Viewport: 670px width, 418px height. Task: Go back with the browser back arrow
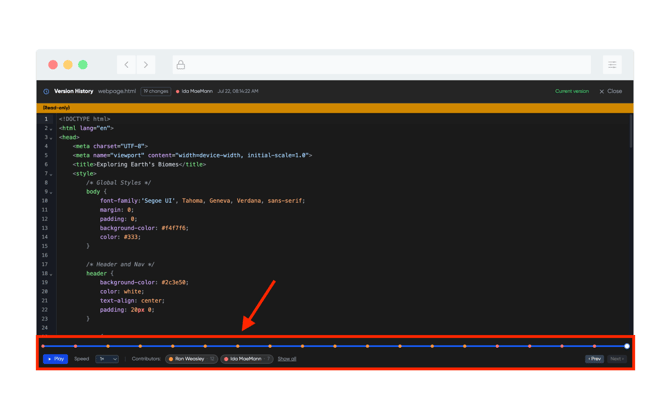[x=126, y=65]
